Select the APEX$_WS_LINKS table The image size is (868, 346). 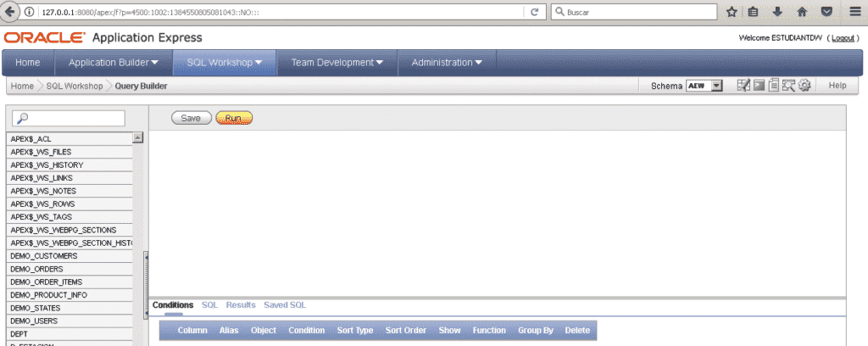70,178
